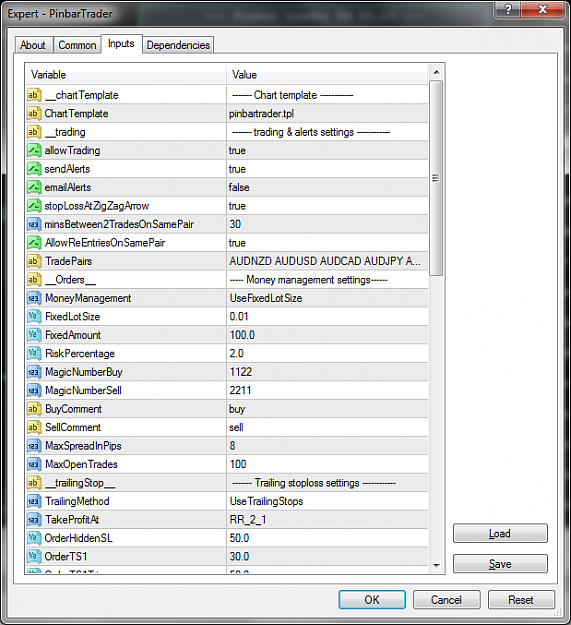Select the AllowReEntriesOnSamePair value true
The image size is (571, 625).
[237, 243]
